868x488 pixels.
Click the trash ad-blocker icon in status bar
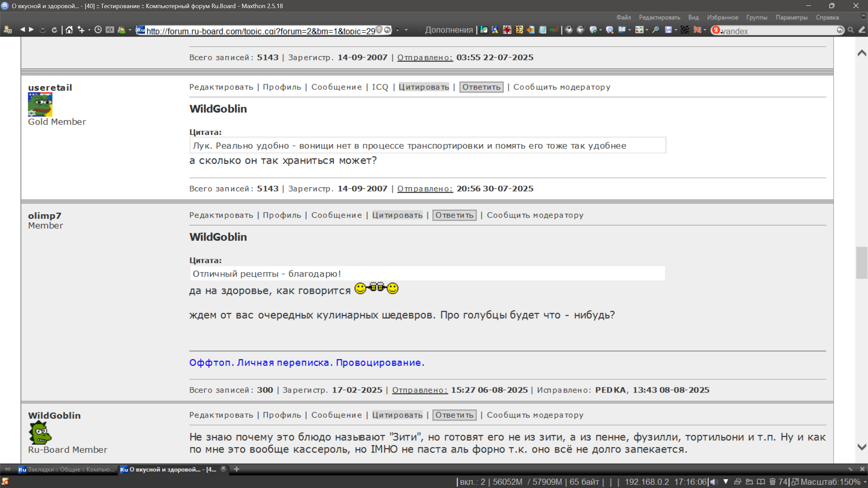pos(772,482)
